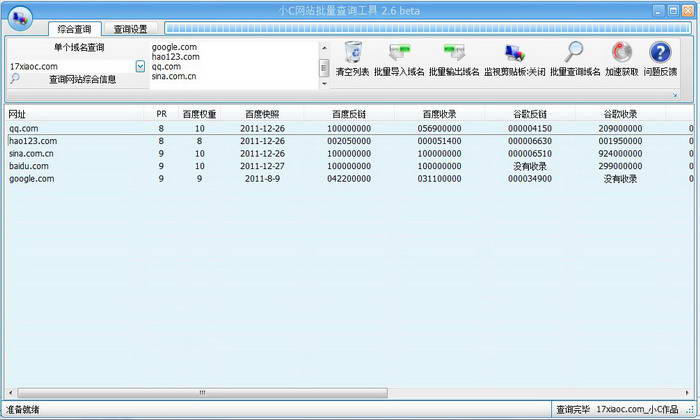This screenshot has height=420, width=700.
Task: Click sina.com.cn in the batch domain list
Action: [174, 76]
